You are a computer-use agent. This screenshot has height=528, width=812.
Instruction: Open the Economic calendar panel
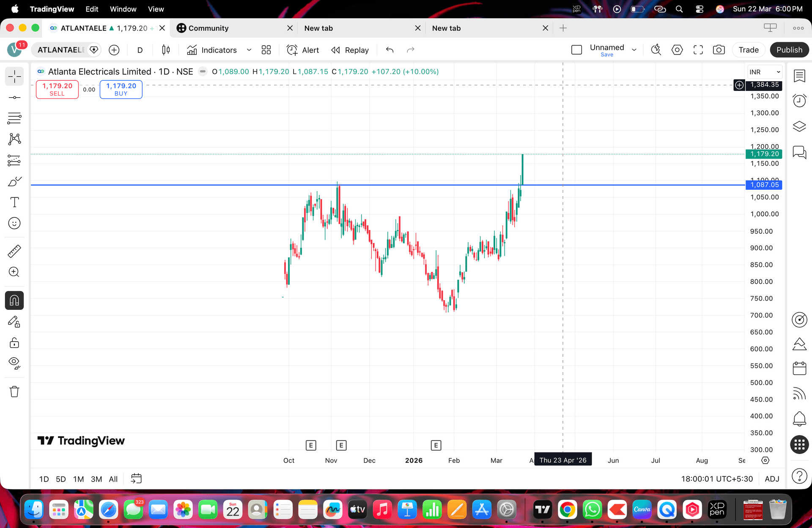pos(799,368)
